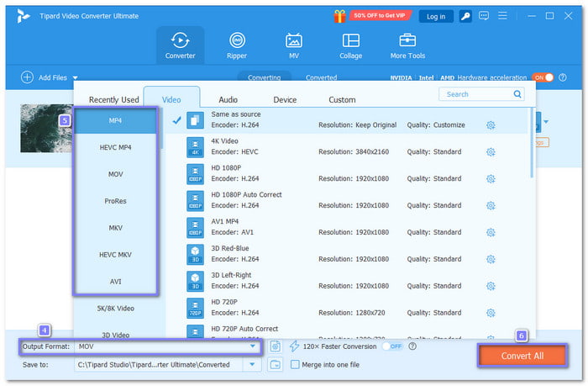588x386 pixels.
Task: Open the MV module
Action: pos(294,45)
